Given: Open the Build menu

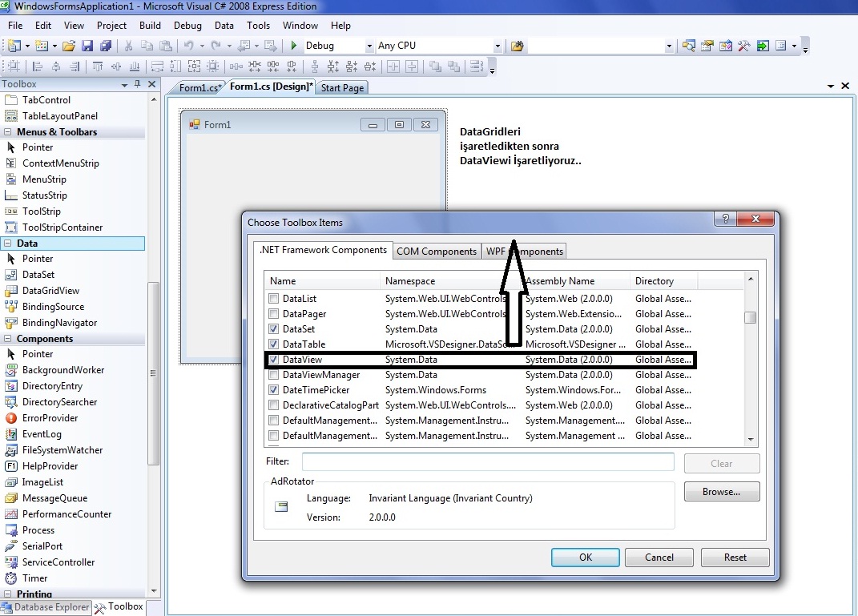Looking at the screenshot, I should coord(150,26).
